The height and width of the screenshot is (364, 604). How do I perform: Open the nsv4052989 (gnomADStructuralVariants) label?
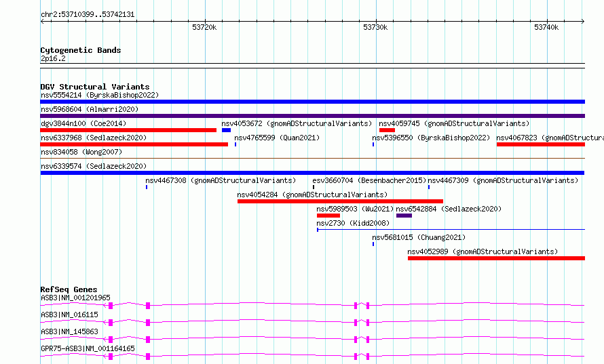coord(483,251)
